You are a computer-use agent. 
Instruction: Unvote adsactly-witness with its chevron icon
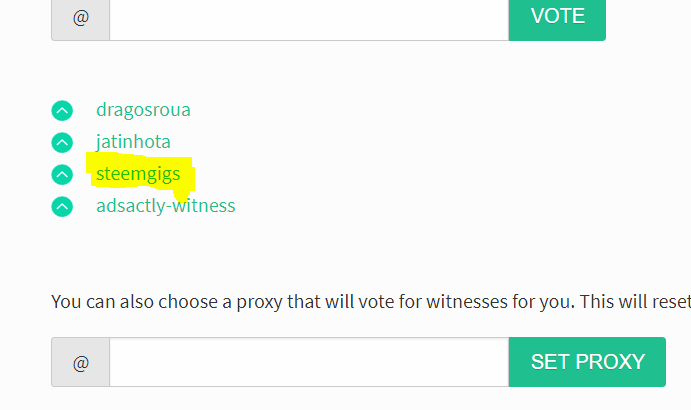pyautogui.click(x=62, y=206)
